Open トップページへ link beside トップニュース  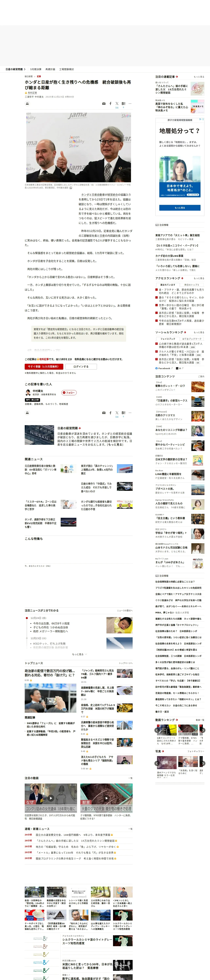126,663
